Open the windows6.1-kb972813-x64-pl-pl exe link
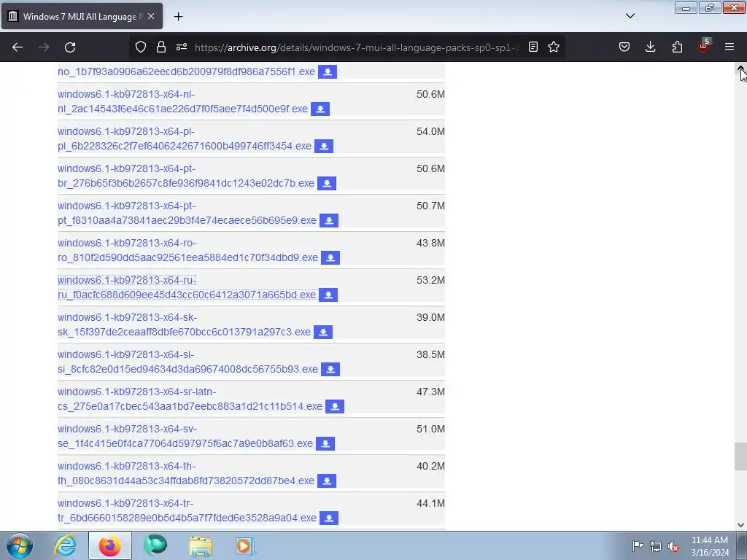This screenshot has width=747, height=560. pyautogui.click(x=185, y=139)
